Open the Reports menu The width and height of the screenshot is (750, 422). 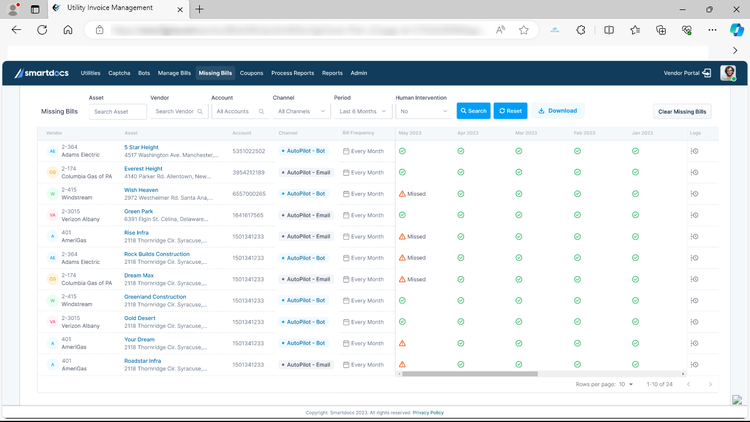pyautogui.click(x=332, y=73)
